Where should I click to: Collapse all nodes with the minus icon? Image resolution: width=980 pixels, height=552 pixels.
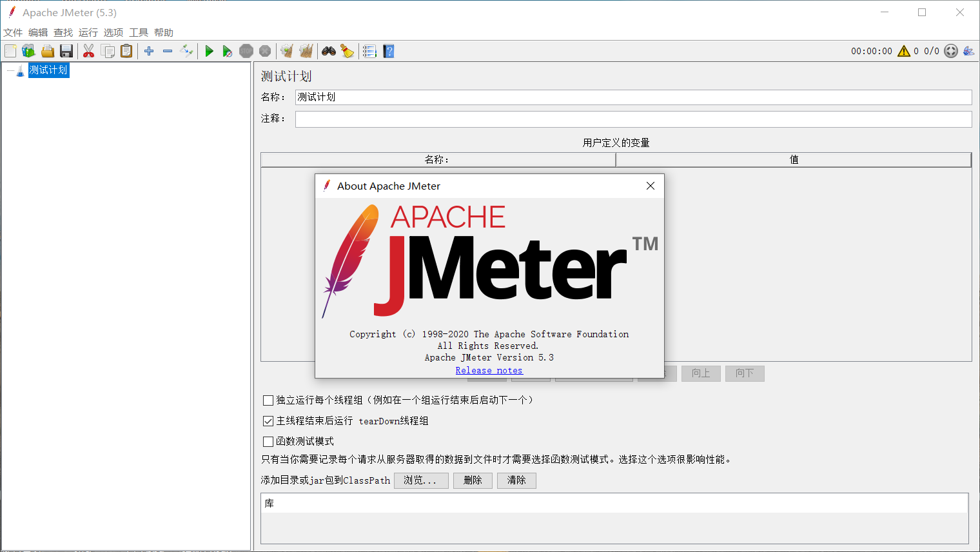tap(168, 51)
